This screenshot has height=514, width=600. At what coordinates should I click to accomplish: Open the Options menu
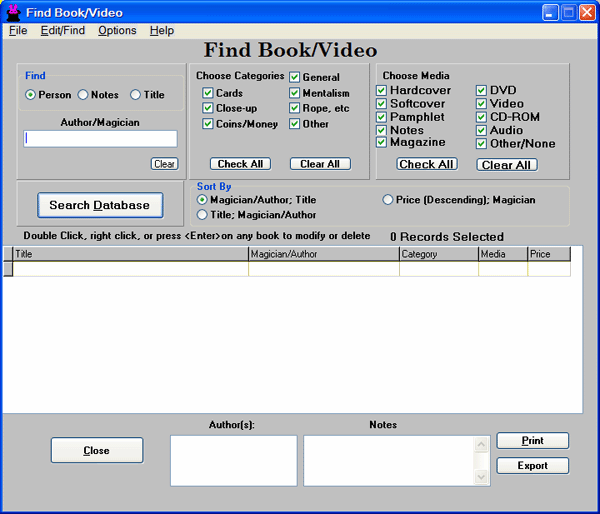(x=117, y=31)
